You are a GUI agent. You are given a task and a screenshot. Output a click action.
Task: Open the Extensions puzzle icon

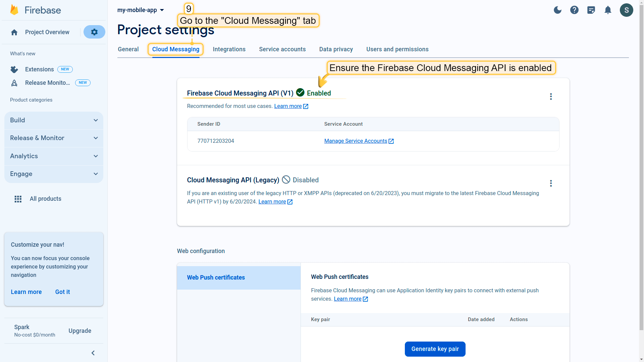[14, 69]
